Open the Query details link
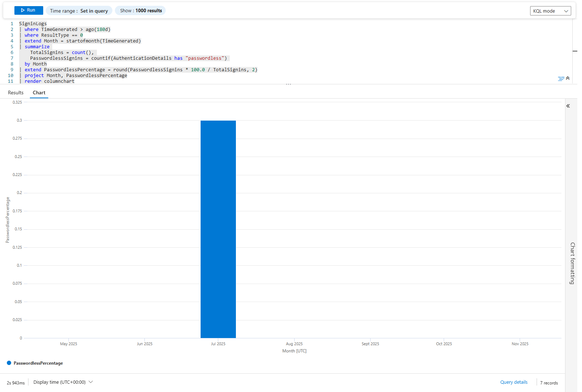The height and width of the screenshot is (392, 582). 514,382
